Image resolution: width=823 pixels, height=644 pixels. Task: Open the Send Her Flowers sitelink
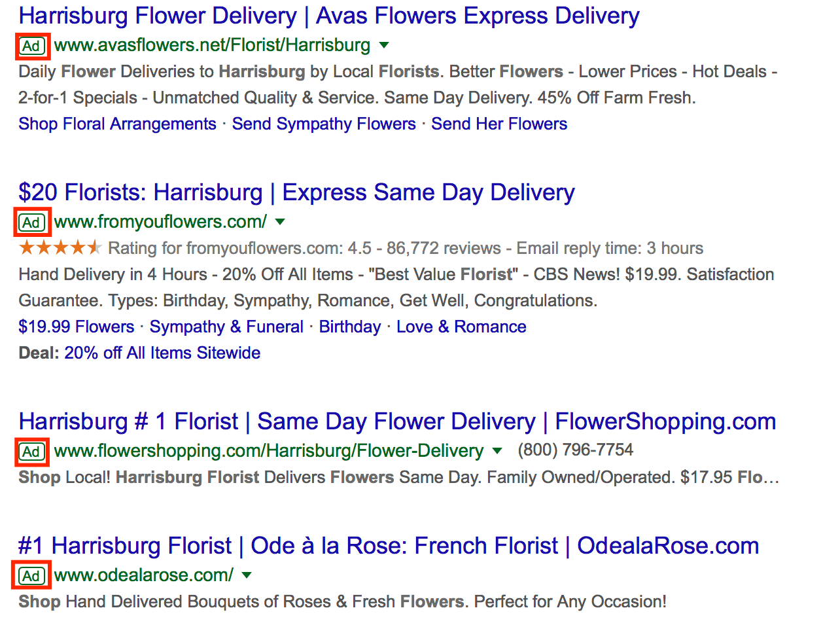(x=499, y=124)
